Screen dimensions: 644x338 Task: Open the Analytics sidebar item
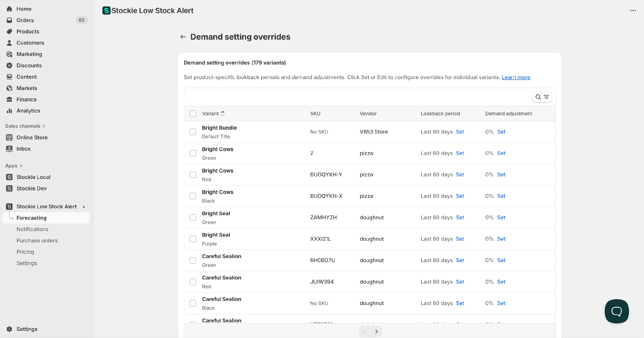click(x=28, y=111)
